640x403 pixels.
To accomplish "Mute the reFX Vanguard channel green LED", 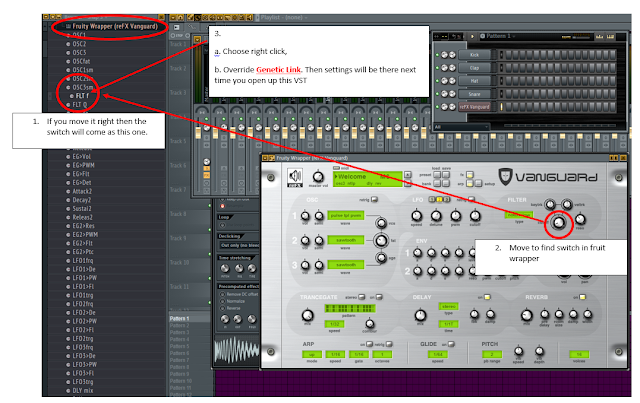I will [x=438, y=107].
